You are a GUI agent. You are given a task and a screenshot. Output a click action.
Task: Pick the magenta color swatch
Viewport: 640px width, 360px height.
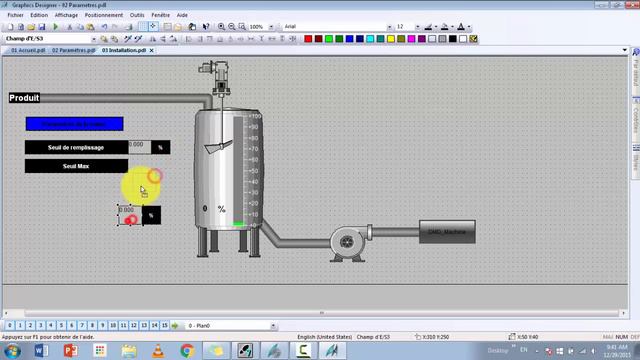pyautogui.click(x=411, y=39)
